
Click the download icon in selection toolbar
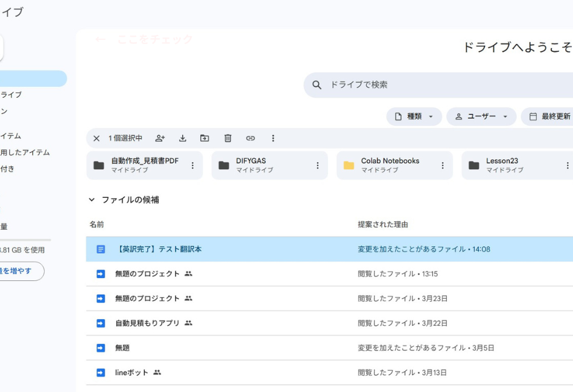coord(183,138)
